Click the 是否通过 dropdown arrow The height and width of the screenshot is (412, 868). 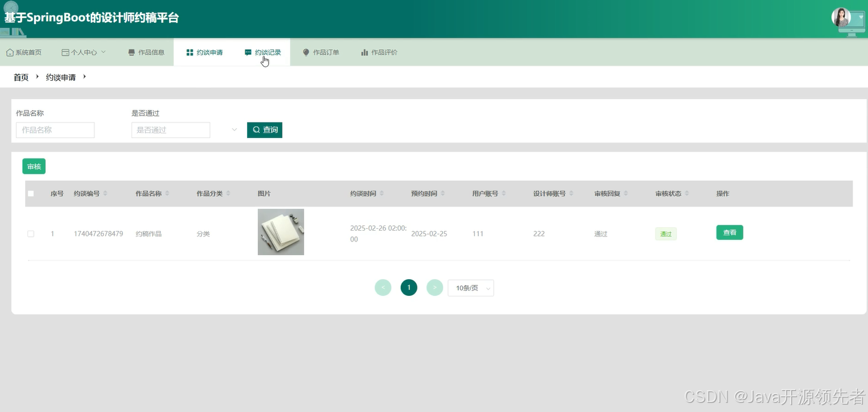point(234,130)
